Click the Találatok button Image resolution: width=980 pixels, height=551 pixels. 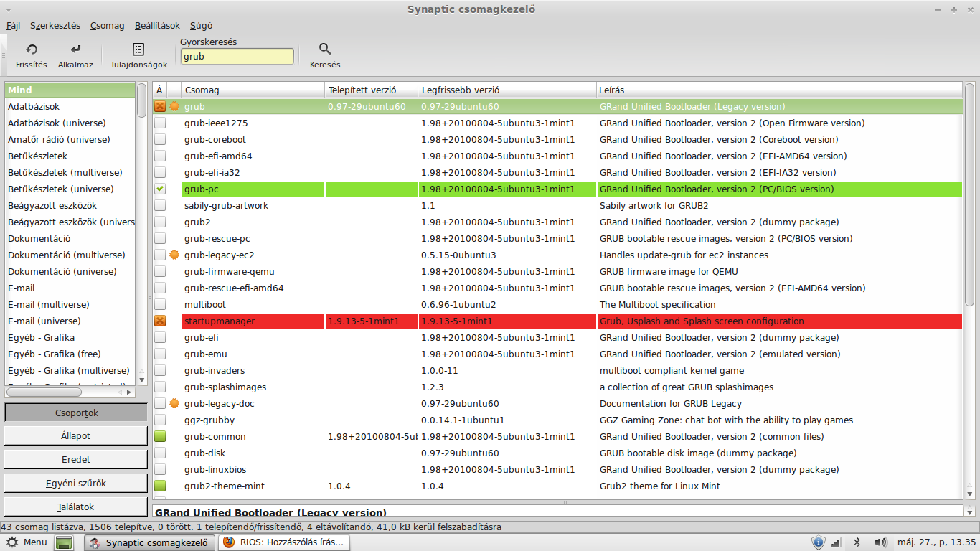tap(76, 507)
